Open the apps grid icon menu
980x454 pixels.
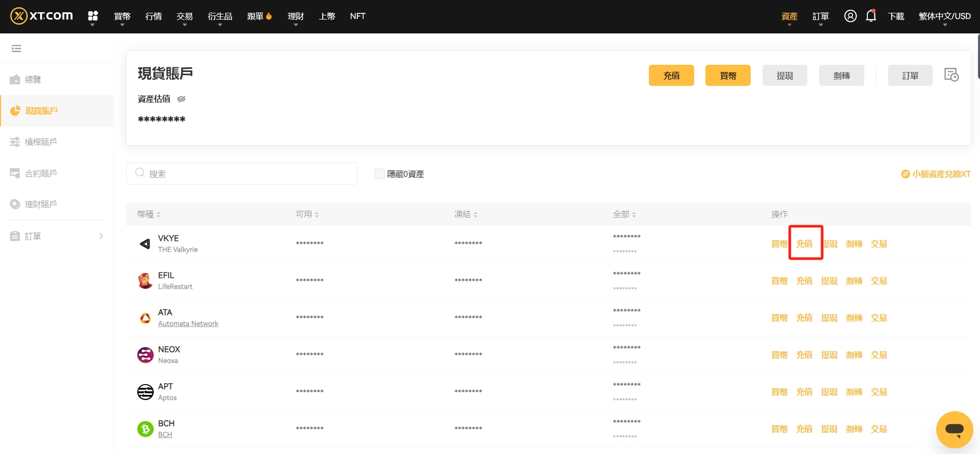click(93, 16)
